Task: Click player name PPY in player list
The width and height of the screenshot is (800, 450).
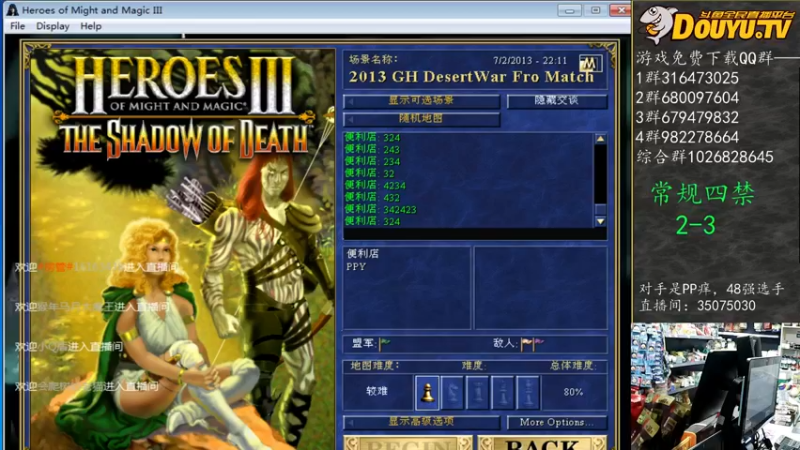Action: click(x=356, y=266)
